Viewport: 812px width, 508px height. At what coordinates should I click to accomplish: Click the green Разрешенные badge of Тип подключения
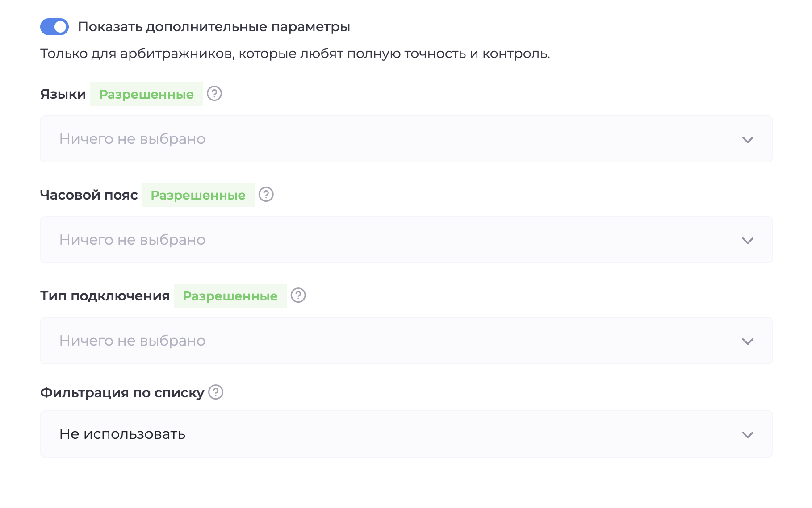pyautogui.click(x=230, y=295)
